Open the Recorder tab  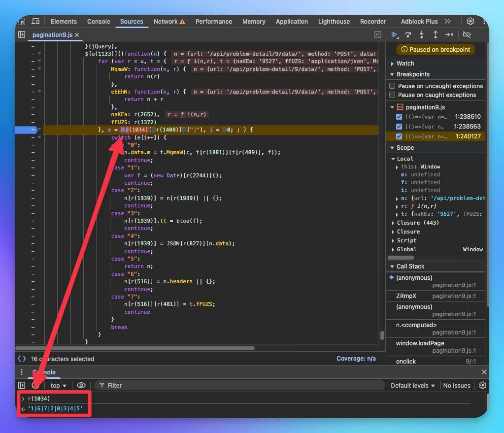pos(373,22)
